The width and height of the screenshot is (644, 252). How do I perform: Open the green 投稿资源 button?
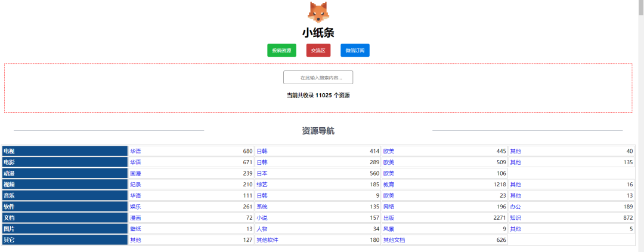[281, 50]
